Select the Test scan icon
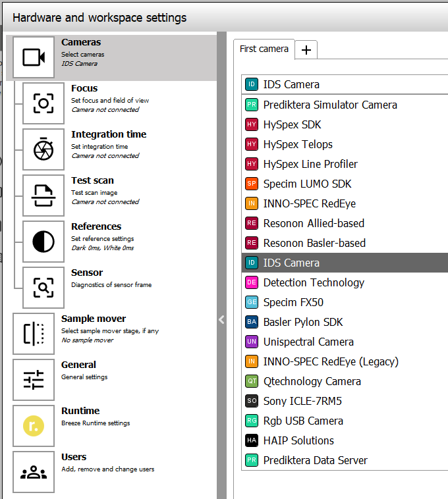Image resolution: width=448 pixels, height=499 pixels. 43,196
